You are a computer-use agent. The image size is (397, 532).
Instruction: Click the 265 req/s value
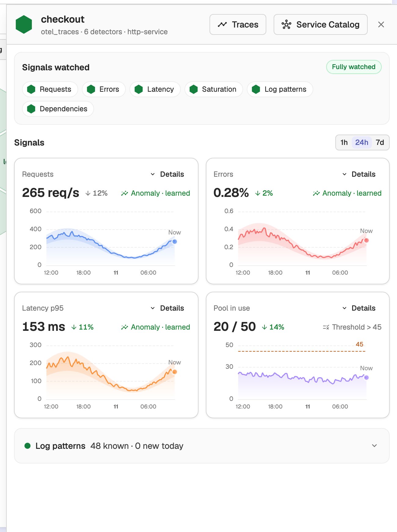click(51, 193)
